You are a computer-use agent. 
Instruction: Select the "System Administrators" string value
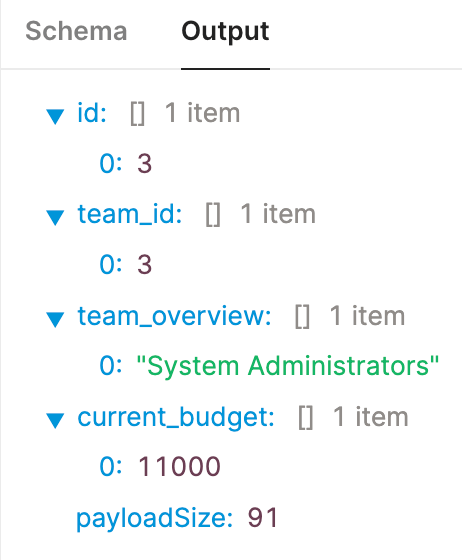point(288,366)
